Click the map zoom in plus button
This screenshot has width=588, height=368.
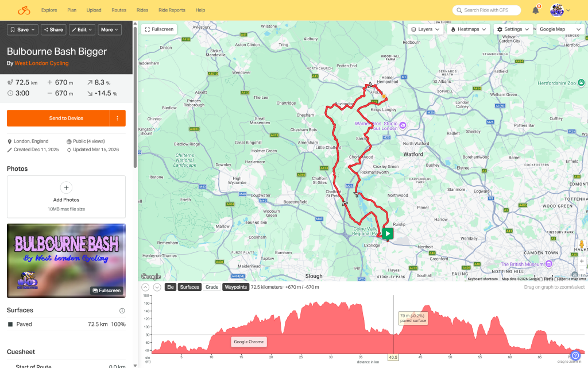(582, 260)
